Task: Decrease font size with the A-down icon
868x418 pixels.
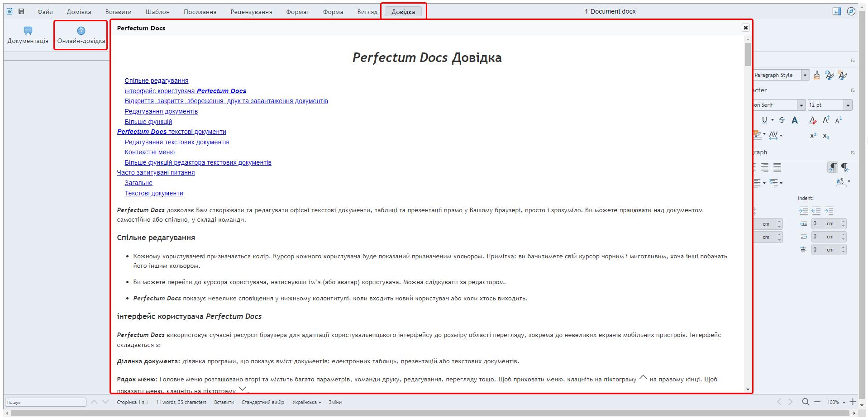Action: 839,120
